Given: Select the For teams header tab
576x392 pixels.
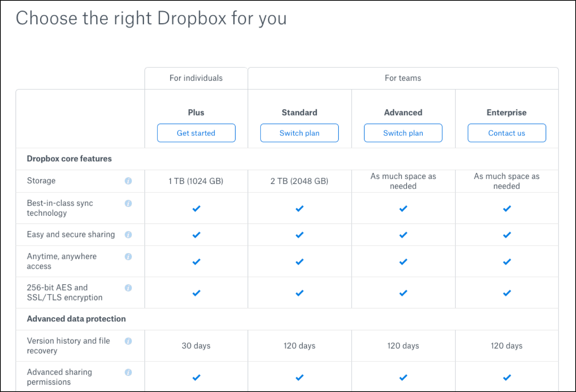Looking at the screenshot, I should point(403,78).
